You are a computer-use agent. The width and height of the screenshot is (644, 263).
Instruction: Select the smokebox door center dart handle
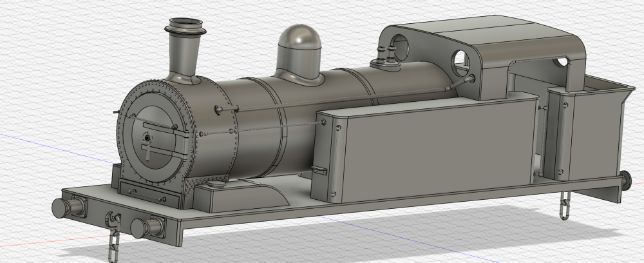tap(147, 144)
